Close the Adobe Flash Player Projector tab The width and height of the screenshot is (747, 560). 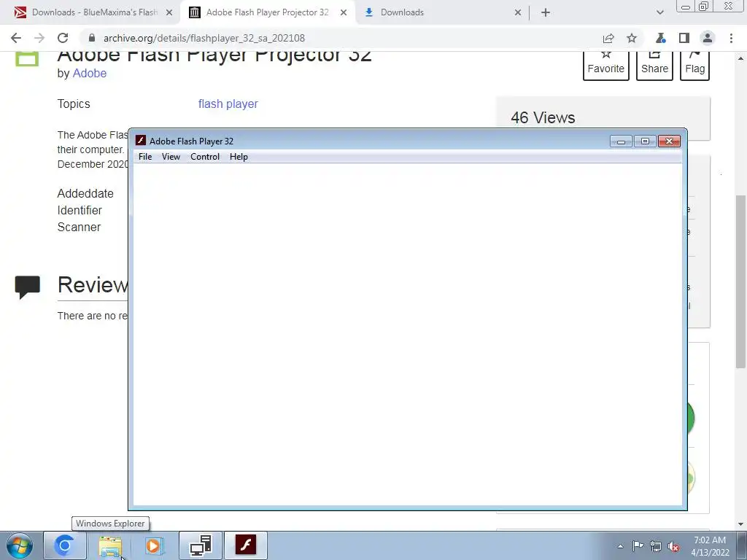tap(344, 13)
